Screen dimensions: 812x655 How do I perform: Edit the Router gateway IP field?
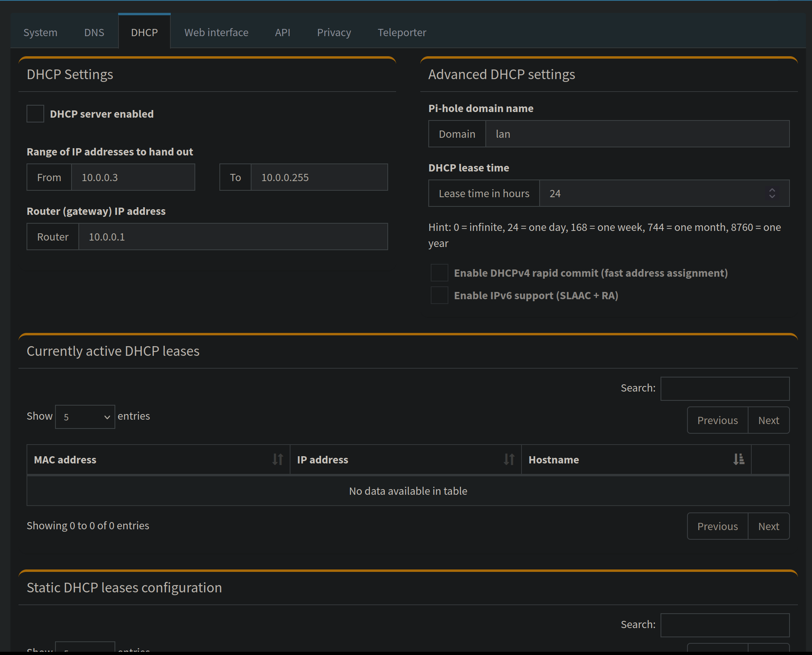tap(233, 237)
